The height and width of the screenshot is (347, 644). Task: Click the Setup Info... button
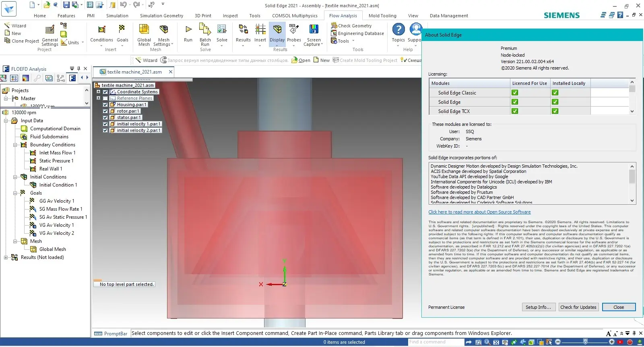[539, 307]
